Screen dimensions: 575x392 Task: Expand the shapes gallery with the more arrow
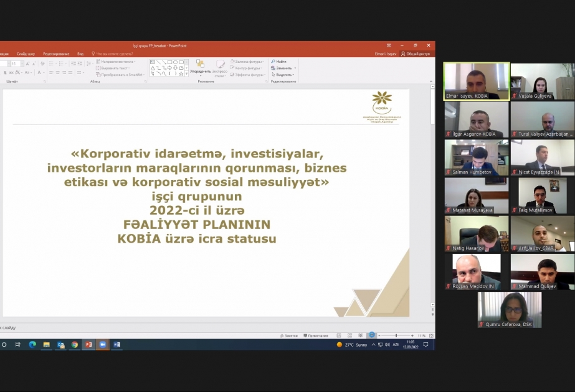tap(186, 73)
